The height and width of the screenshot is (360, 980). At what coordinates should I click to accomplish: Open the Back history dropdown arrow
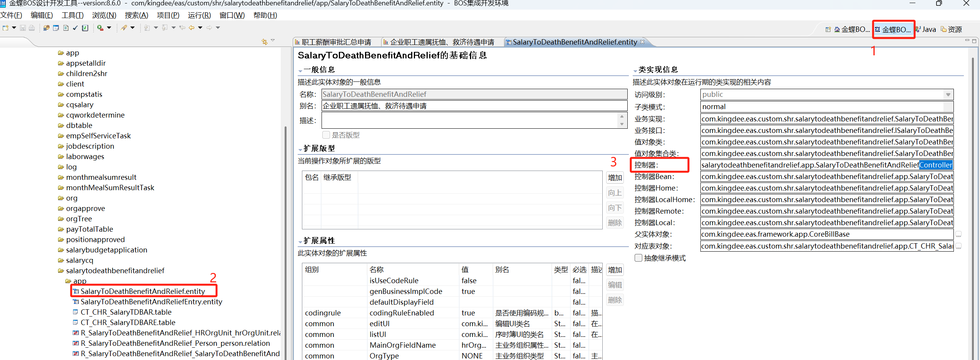(x=200, y=28)
